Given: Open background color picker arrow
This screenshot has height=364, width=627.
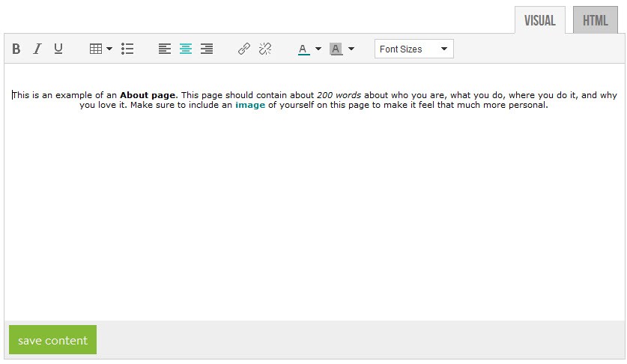Looking at the screenshot, I should (x=351, y=49).
